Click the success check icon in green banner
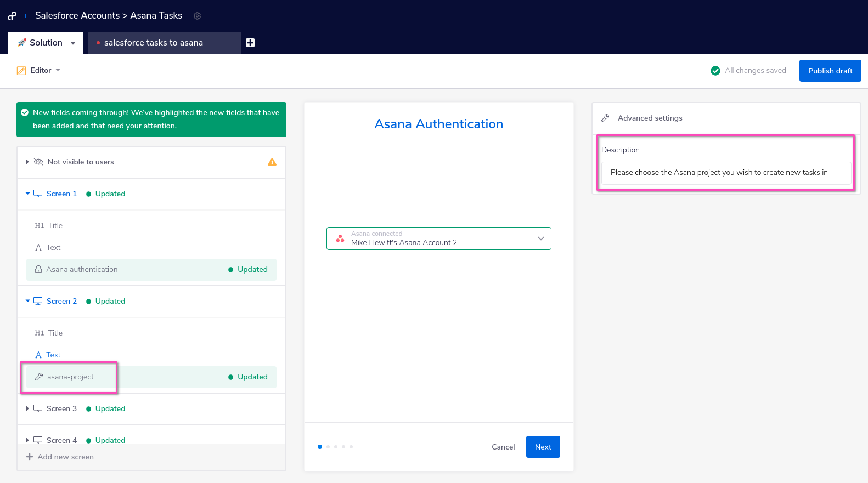The height and width of the screenshot is (483, 868). [25, 112]
